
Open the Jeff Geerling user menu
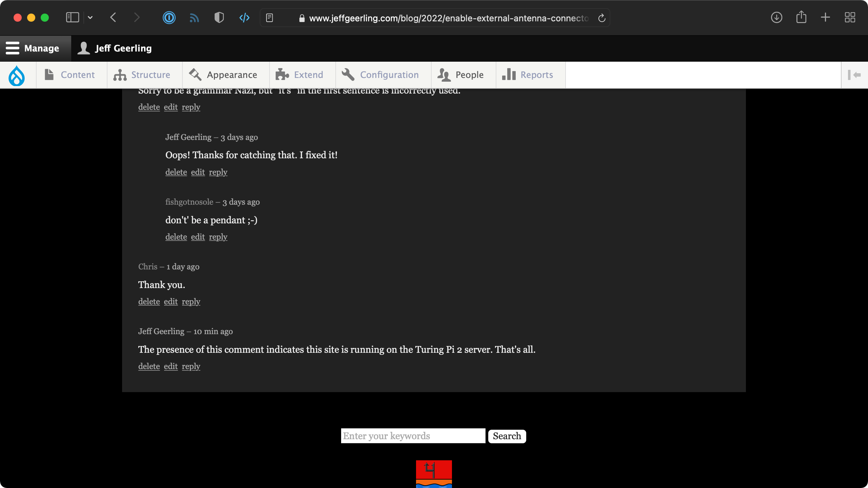[115, 48]
